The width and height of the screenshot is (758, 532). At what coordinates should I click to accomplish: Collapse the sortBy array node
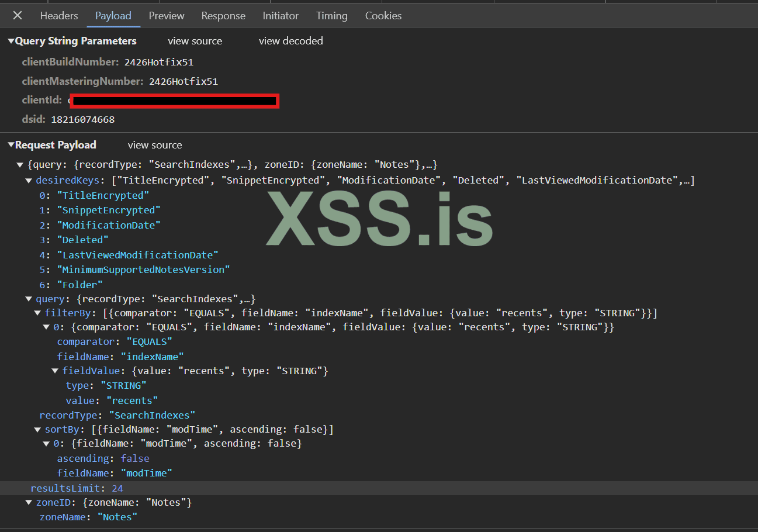coord(37,430)
